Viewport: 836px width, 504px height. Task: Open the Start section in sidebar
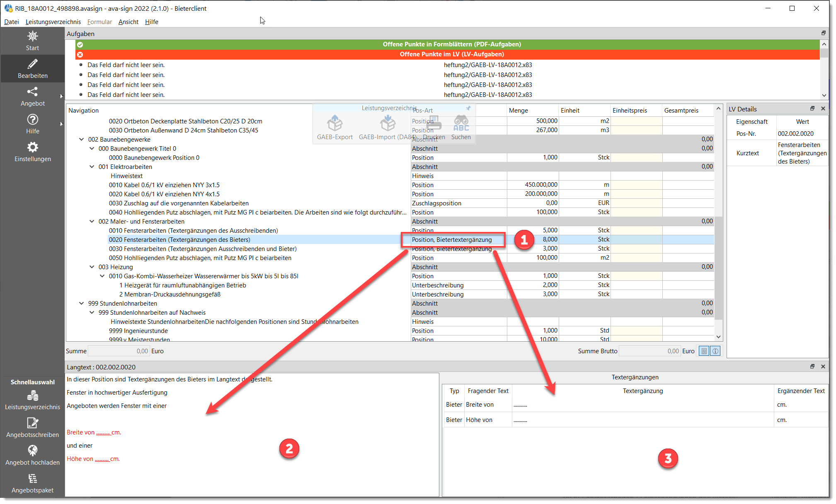coord(32,41)
